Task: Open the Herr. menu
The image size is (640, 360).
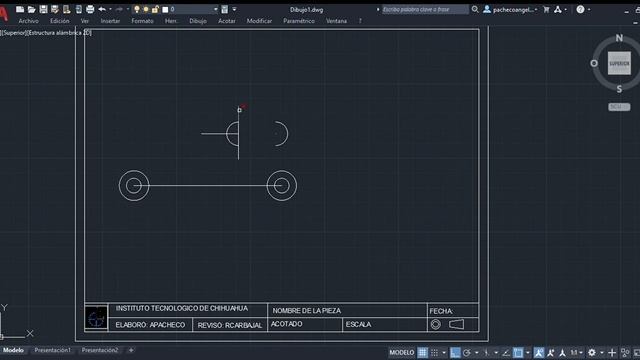Action: 171,21
